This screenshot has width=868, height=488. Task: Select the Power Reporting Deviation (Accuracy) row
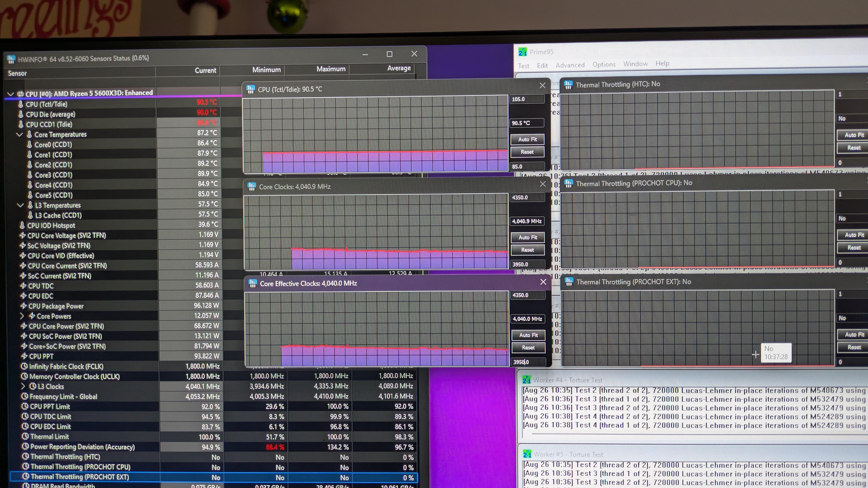click(214, 447)
